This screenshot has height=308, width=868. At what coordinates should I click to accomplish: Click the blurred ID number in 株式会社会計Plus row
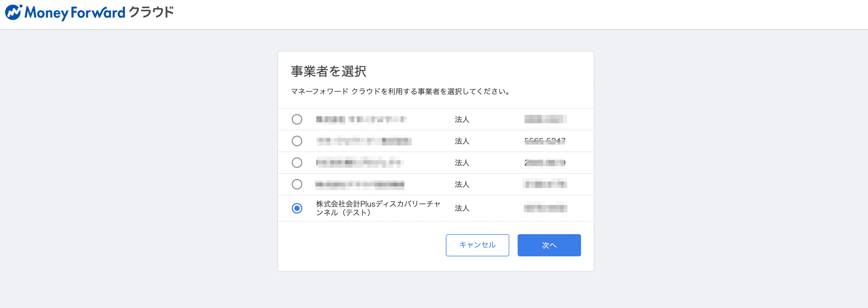(545, 208)
